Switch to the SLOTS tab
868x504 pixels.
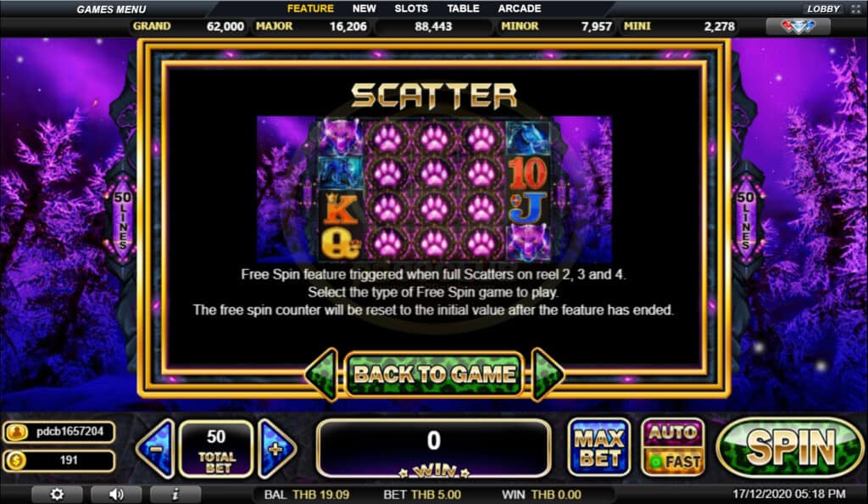pos(411,8)
